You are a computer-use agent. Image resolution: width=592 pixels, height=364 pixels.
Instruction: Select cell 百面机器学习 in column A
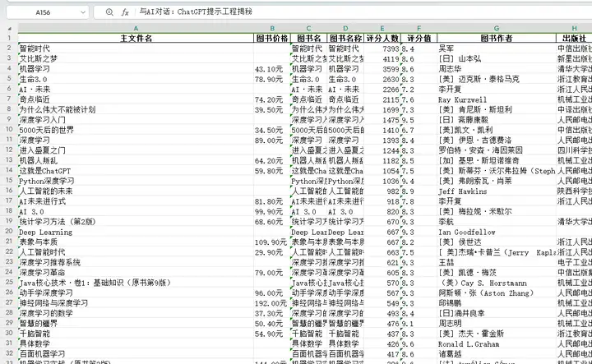(136, 354)
